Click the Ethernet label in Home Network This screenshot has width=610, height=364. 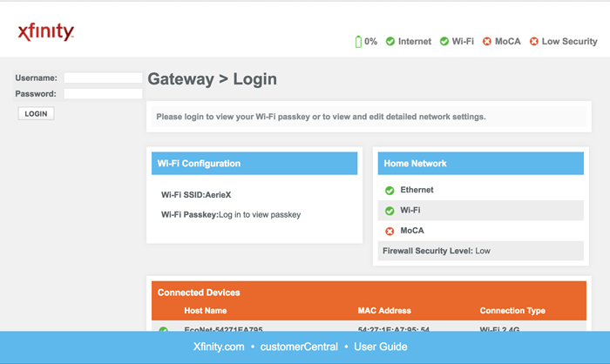coord(417,190)
